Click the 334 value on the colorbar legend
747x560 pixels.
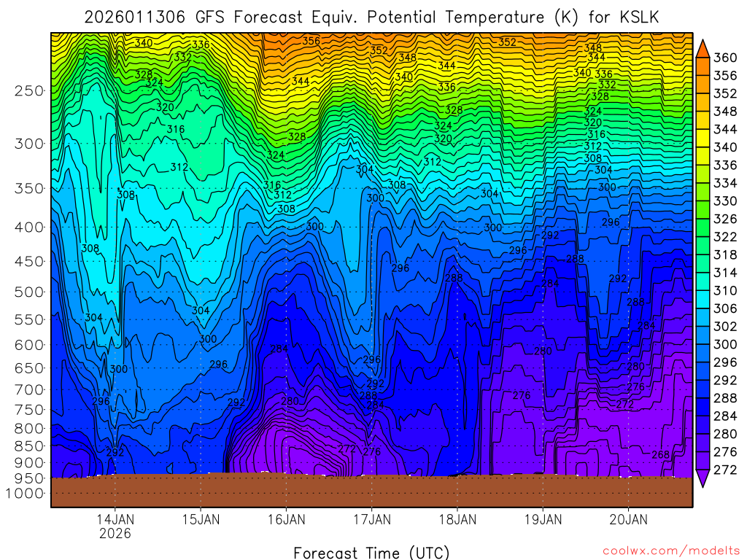point(724,183)
